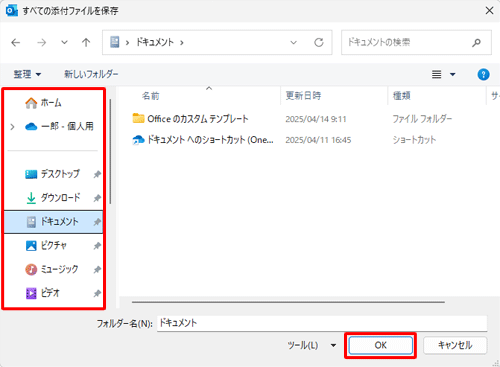Image resolution: width=500 pixels, height=367 pixels.
Task: Click the library icon in address bar
Action: pos(115,42)
